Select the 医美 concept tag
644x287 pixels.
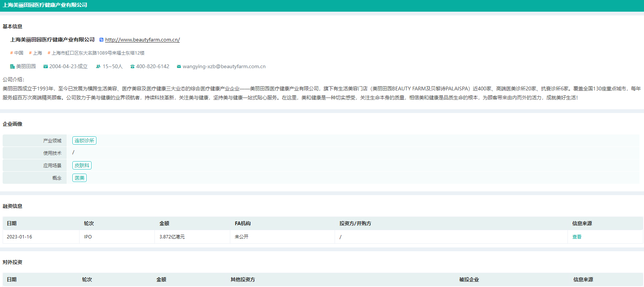pos(80,178)
